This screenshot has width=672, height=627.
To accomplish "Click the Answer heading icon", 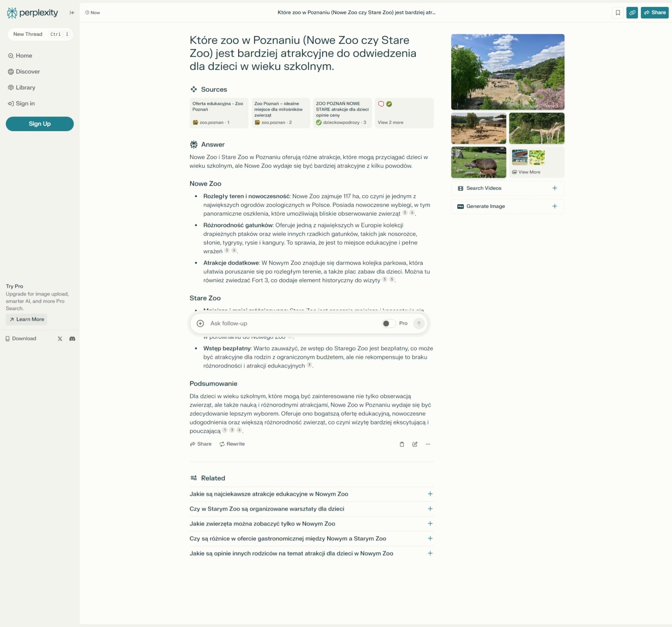I will (194, 145).
